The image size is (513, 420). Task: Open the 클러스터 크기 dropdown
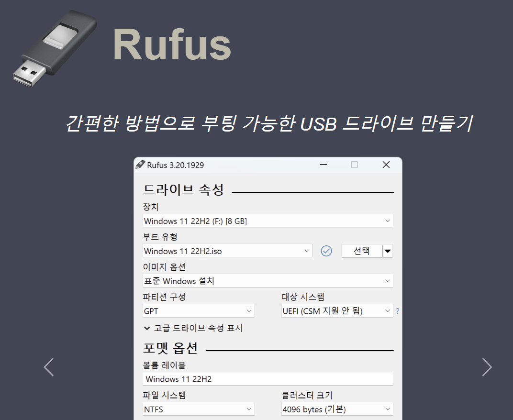[x=337, y=409]
